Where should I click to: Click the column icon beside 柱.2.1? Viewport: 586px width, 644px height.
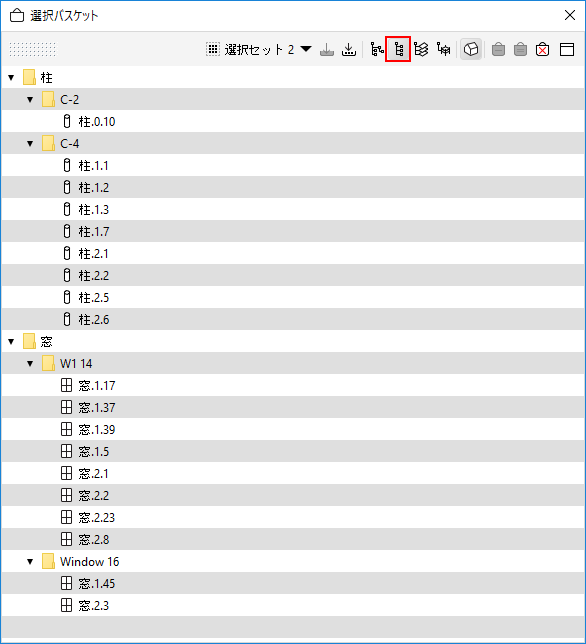pos(67,253)
